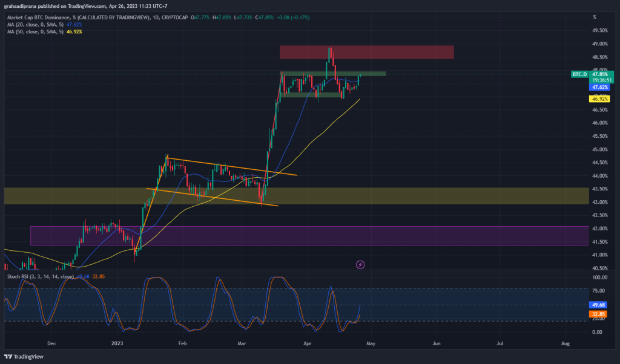The height and width of the screenshot is (364, 620).
Task: Click the 75.00 Stoch RSI scale label
Action: tap(599, 291)
